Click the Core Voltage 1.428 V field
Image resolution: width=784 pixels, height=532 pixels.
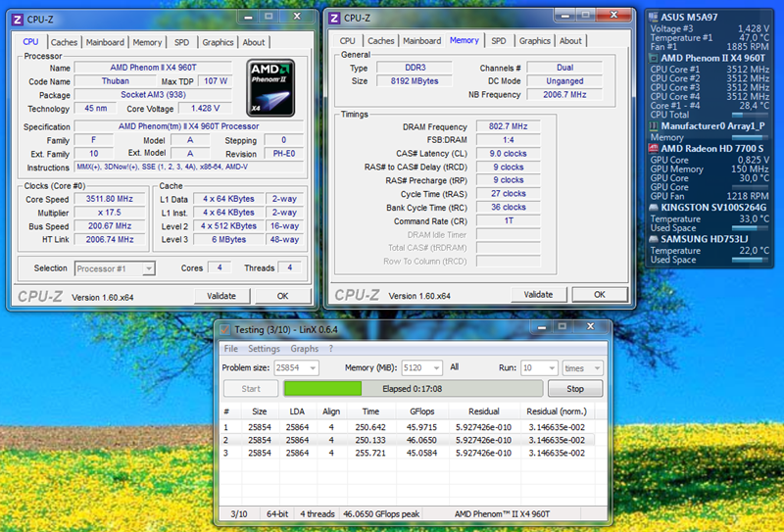tap(205, 108)
